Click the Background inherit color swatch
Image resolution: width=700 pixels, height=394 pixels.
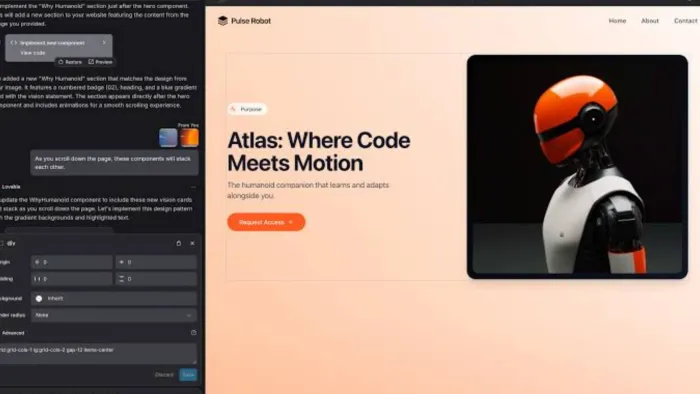point(39,299)
